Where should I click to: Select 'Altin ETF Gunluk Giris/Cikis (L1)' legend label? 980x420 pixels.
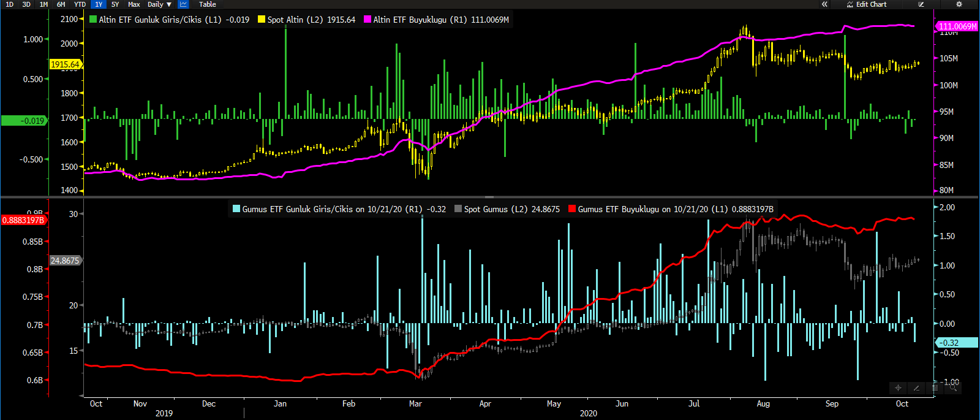coord(160,20)
